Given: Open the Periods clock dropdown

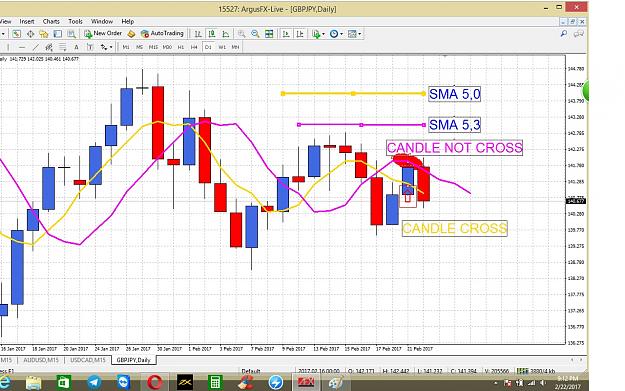Looking at the screenshot, I should click(336, 34).
